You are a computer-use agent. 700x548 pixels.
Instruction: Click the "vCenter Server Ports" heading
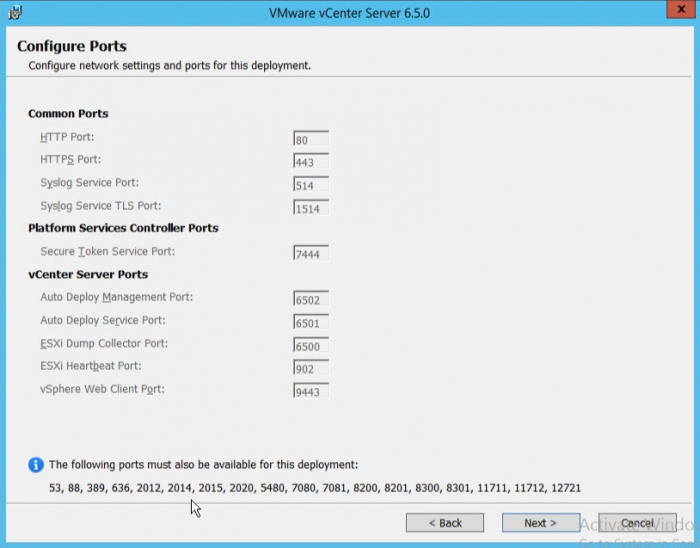click(88, 274)
